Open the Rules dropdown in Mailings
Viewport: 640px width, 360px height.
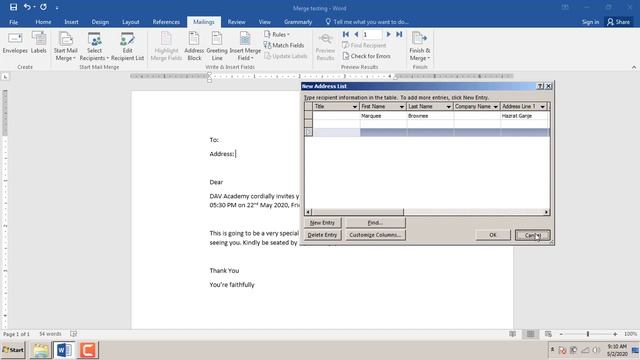(x=277, y=35)
